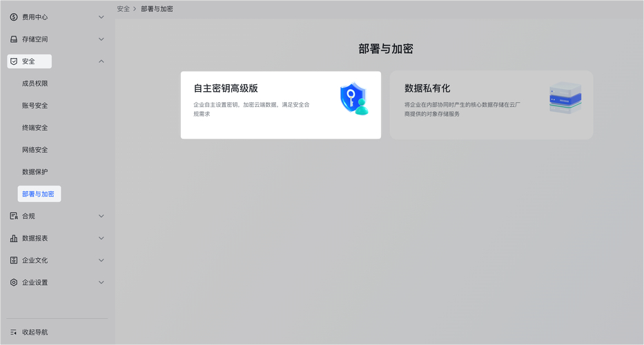Open 成员权限 submenu item
This screenshot has height=345, width=644.
click(35, 83)
